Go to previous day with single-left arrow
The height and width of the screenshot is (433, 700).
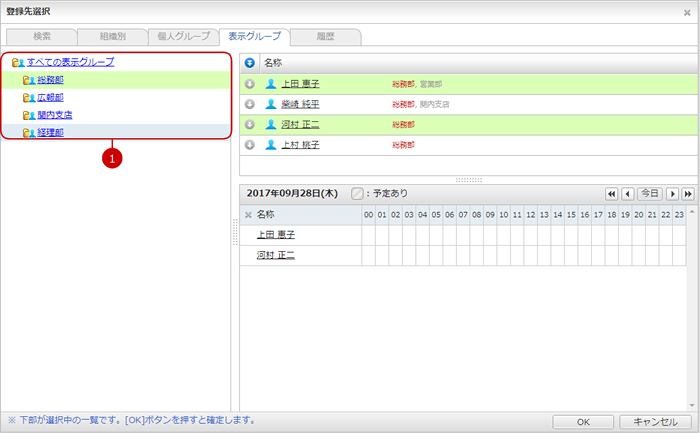tap(627, 193)
